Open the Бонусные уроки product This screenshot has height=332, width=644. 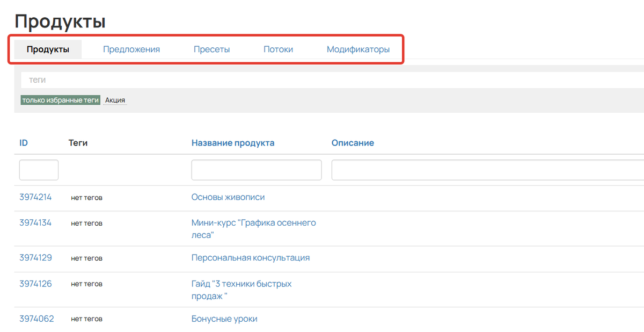click(224, 319)
